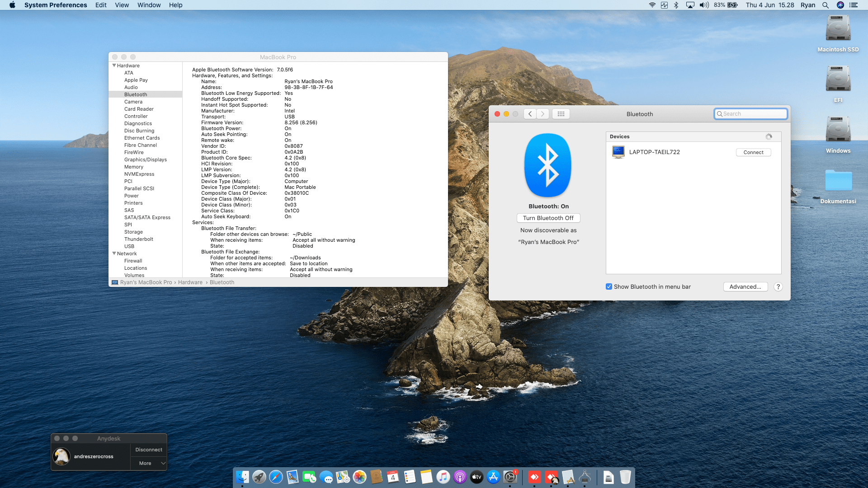Image resolution: width=868 pixels, height=488 pixels.
Task: Select Graphics/Displays in sidebar
Action: [x=146, y=160]
